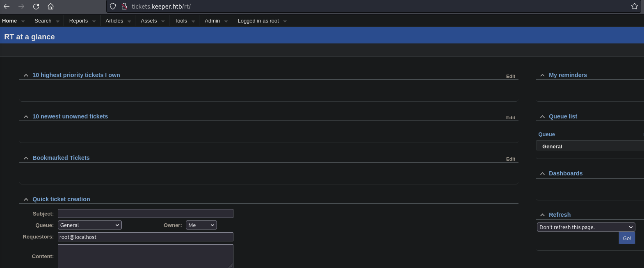The image size is (644, 268).
Task: Click the browser home icon
Action: coord(50,7)
